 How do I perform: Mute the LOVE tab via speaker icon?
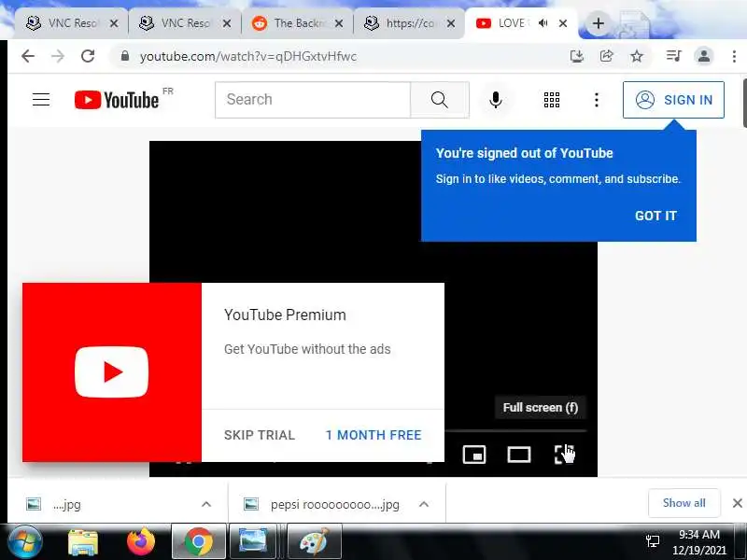tap(543, 22)
